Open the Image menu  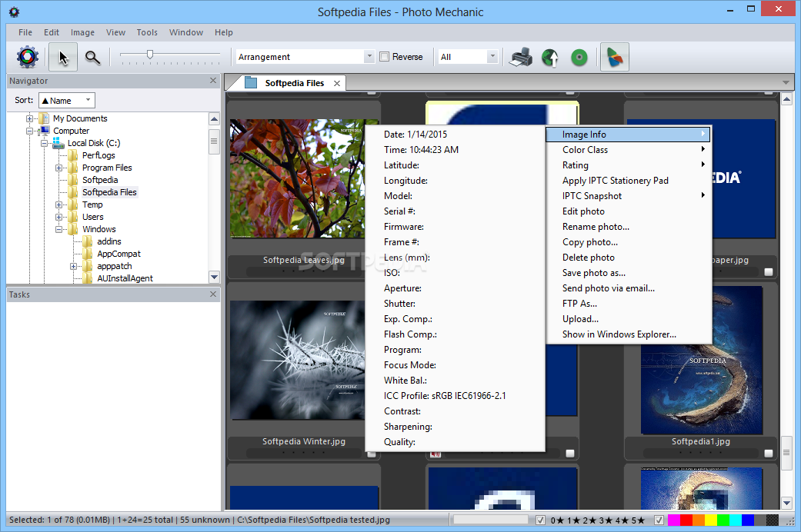(82, 32)
